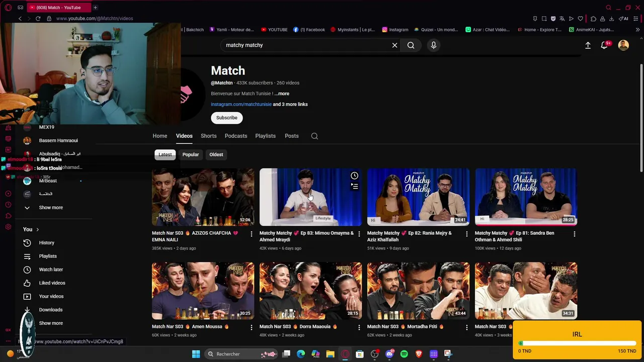Launch Spotify from taskbar
The image size is (644, 362).
(404, 354)
